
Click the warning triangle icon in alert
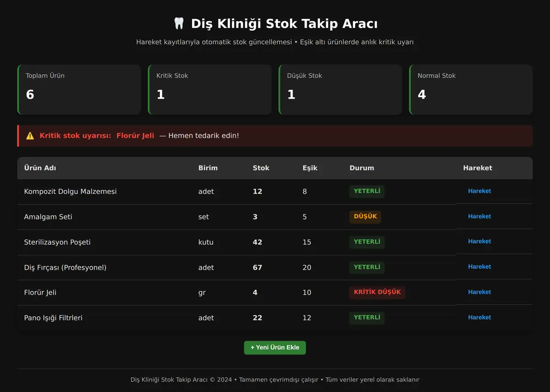30,136
